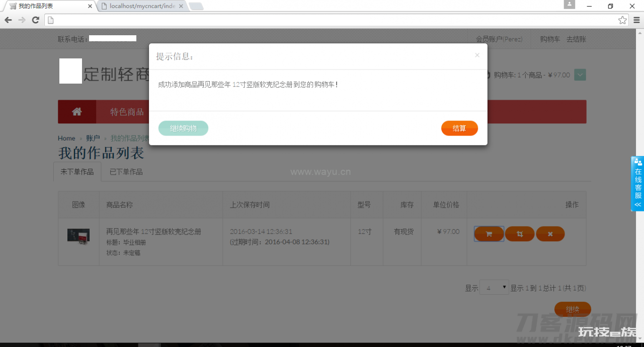Reload the page with refresh icon

[x=36, y=20]
